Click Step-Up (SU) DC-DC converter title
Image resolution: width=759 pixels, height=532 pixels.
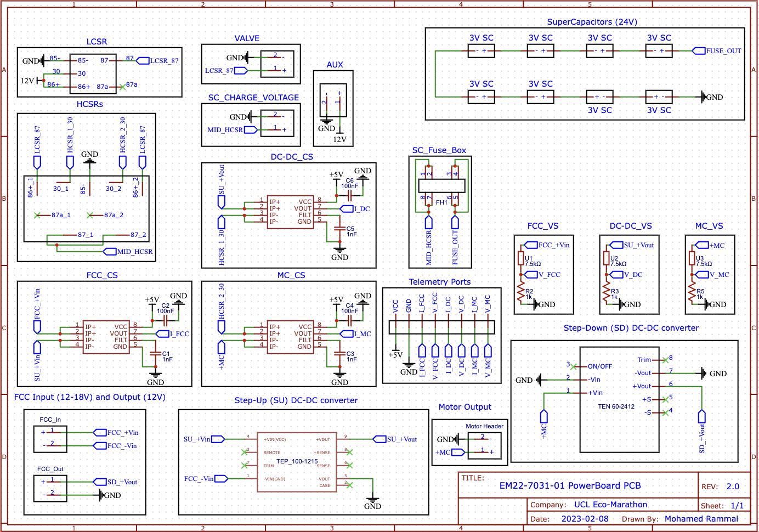click(296, 400)
